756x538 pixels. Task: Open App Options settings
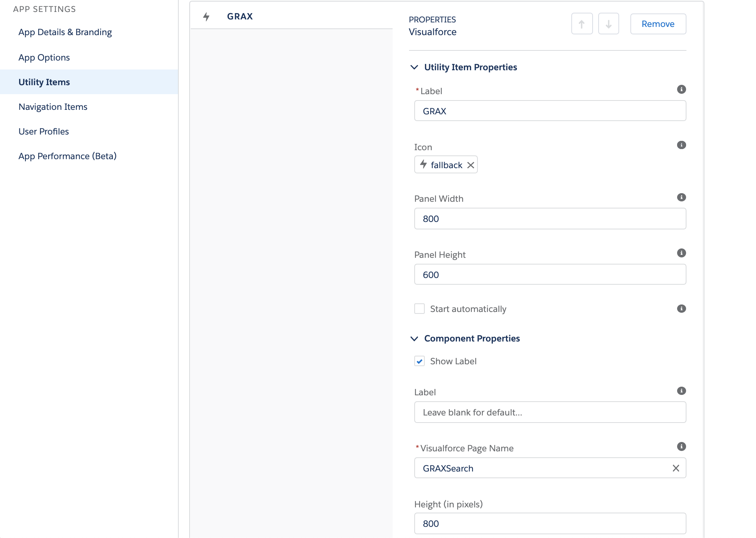(x=44, y=58)
